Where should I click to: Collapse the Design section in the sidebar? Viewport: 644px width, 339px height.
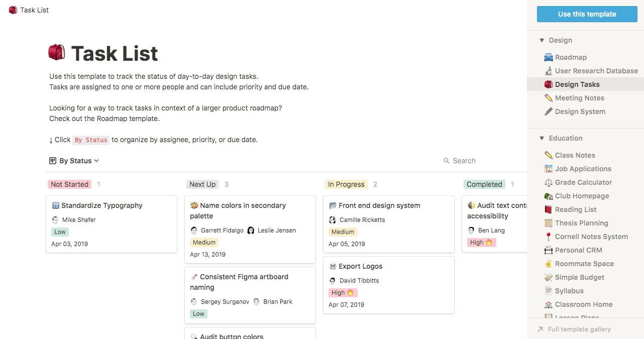542,40
